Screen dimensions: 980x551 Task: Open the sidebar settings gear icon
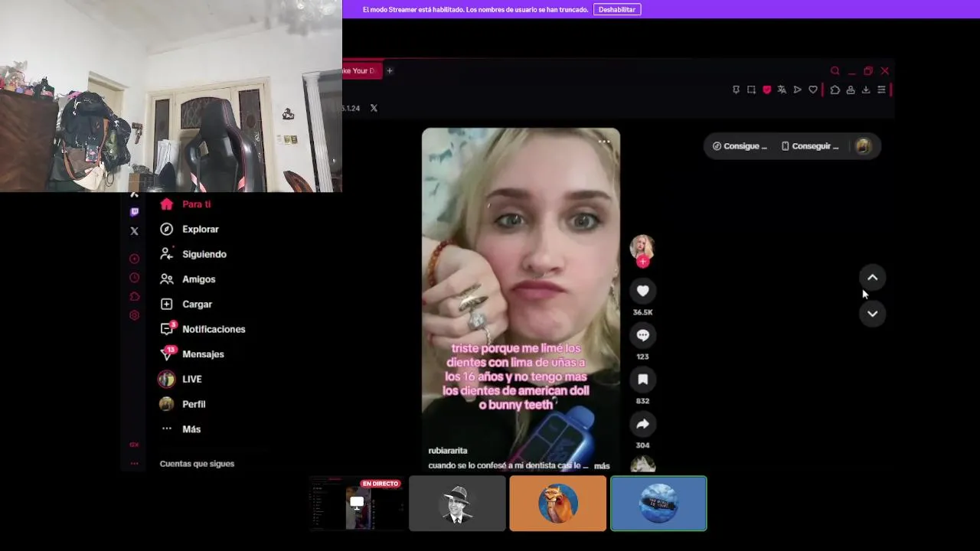pos(135,315)
